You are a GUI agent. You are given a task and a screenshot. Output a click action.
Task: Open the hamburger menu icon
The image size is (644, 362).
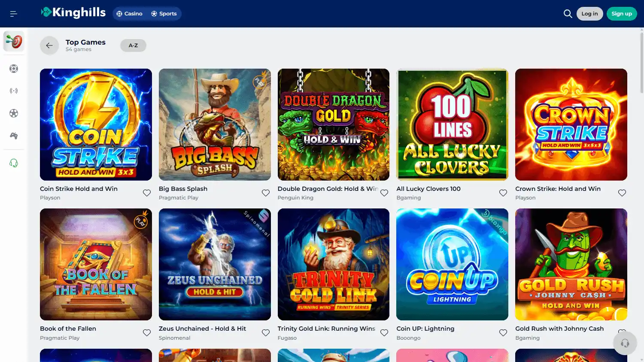14,14
